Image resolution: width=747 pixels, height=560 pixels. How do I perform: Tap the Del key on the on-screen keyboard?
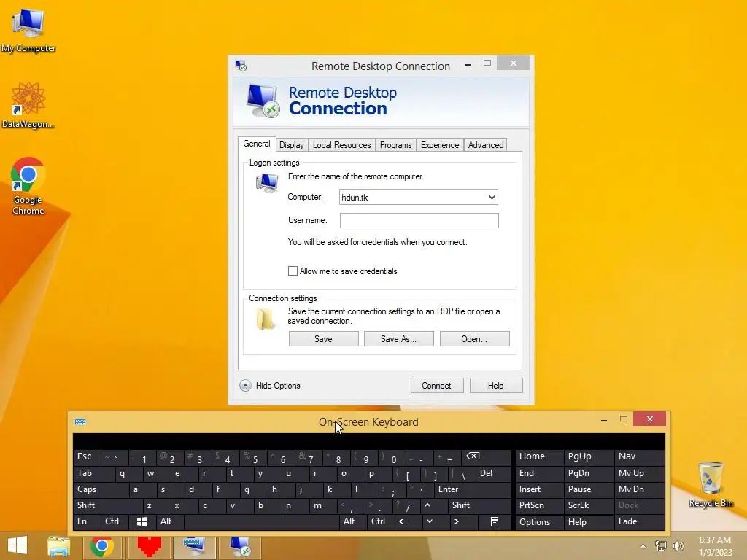click(494, 473)
